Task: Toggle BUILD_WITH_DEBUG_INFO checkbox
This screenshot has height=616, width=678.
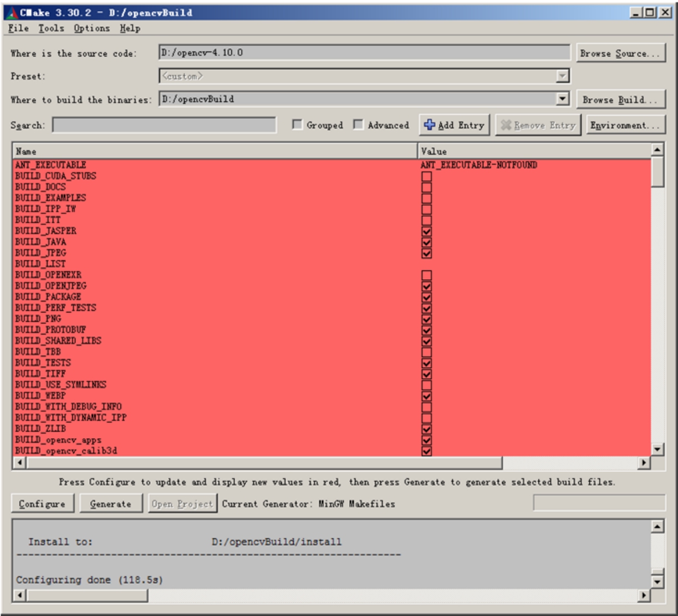Action: 426,407
